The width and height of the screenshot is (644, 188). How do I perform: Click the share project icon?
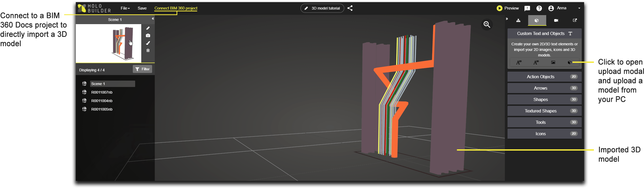click(350, 8)
